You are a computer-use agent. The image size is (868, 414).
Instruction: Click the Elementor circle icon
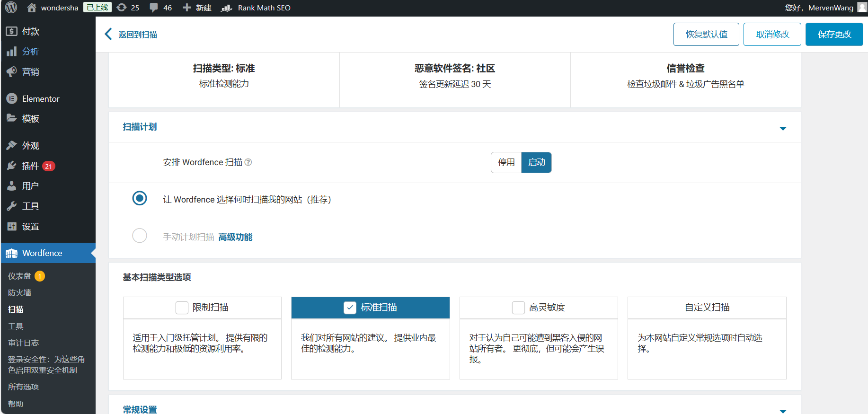tap(12, 98)
